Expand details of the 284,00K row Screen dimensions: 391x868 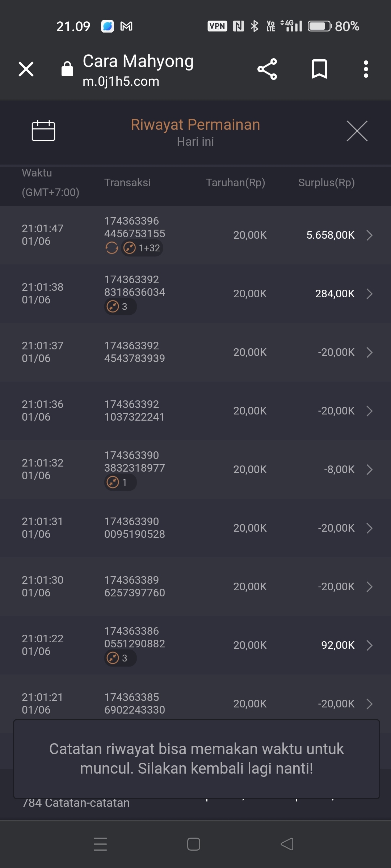tap(369, 294)
